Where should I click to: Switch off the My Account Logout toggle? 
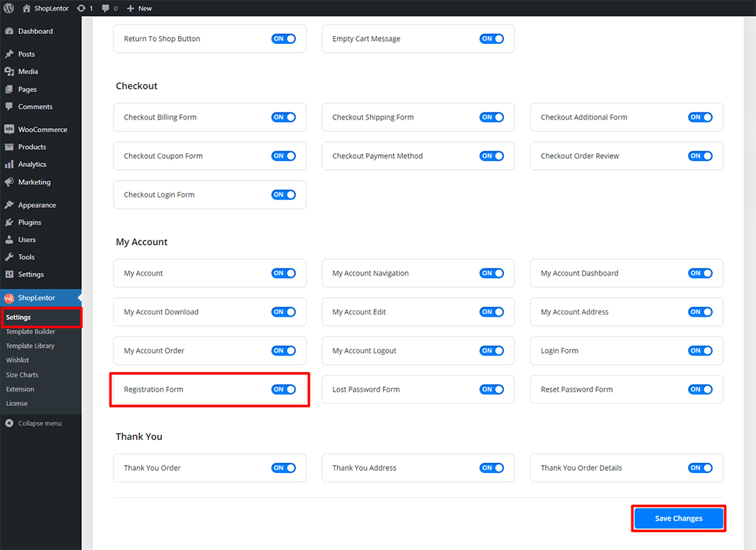[x=492, y=351]
